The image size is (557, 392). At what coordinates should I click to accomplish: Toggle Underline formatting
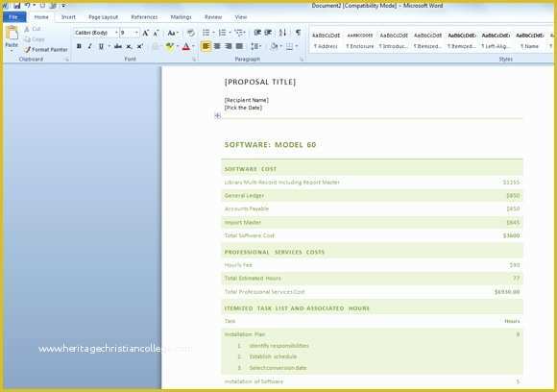tap(101, 46)
